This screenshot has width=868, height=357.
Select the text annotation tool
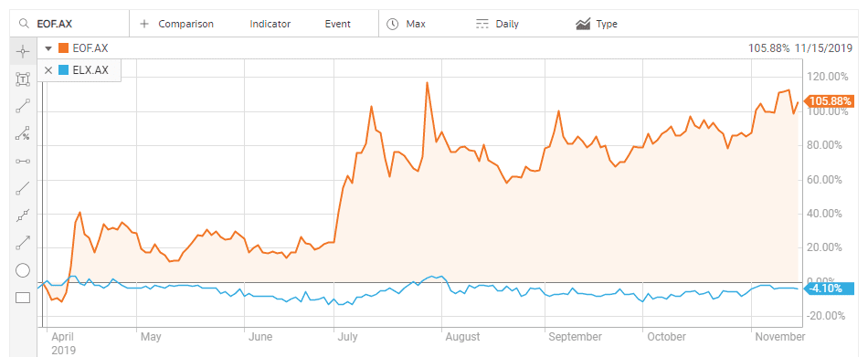[22, 79]
